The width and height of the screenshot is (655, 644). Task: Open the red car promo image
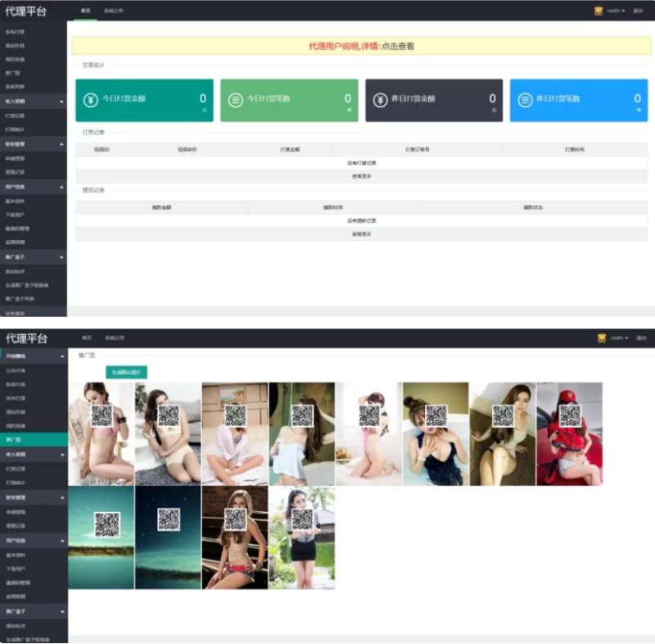click(569, 433)
